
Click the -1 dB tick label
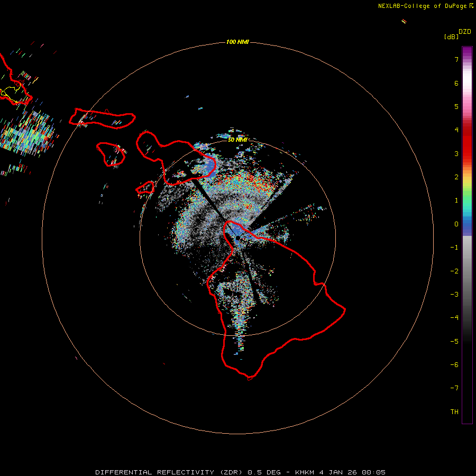(x=454, y=248)
